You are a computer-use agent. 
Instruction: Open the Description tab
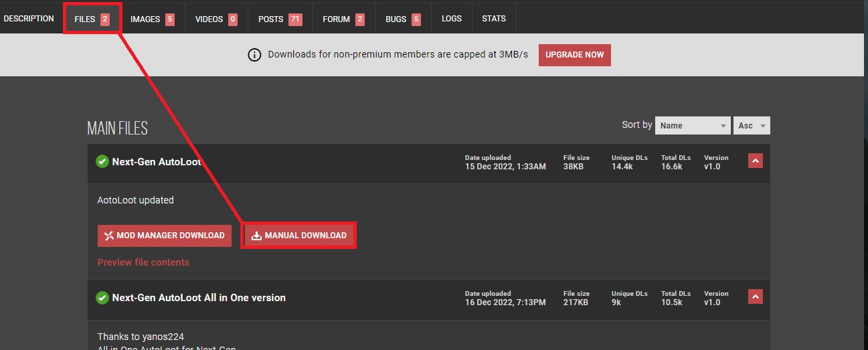29,19
